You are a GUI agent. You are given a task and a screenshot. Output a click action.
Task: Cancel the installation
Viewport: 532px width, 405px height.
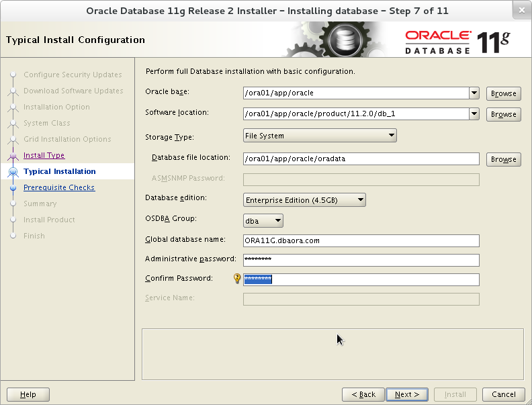click(504, 394)
